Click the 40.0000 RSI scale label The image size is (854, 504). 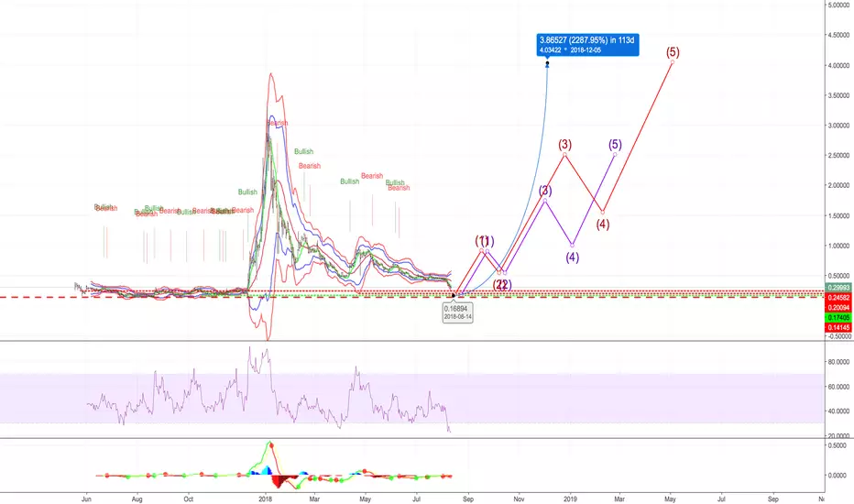point(838,411)
